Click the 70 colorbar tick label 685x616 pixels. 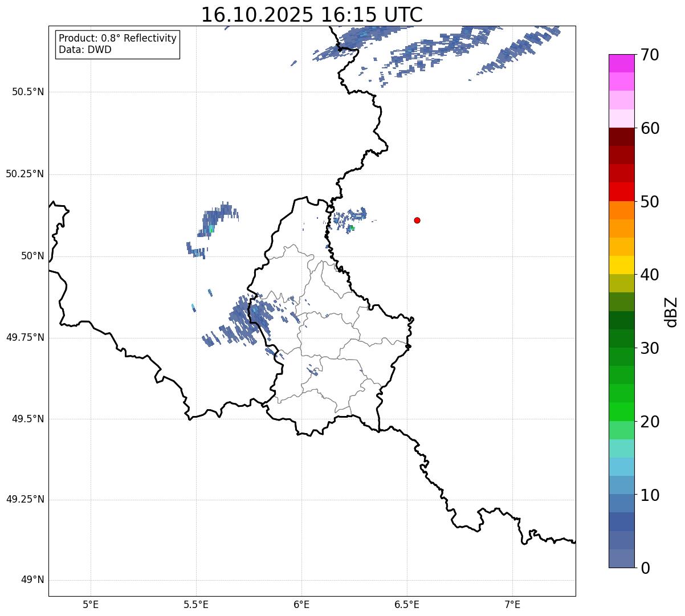click(650, 55)
